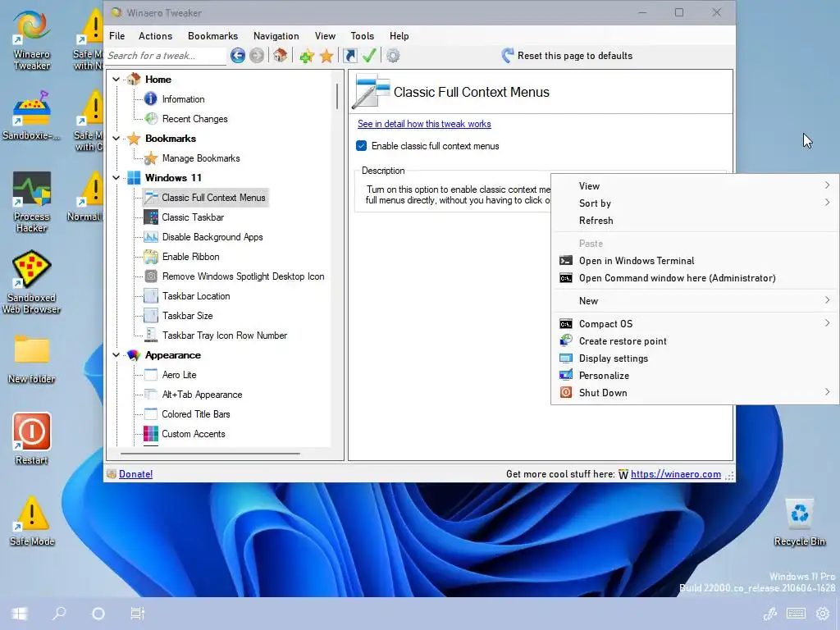Click the green checkmark apply icon

click(369, 55)
